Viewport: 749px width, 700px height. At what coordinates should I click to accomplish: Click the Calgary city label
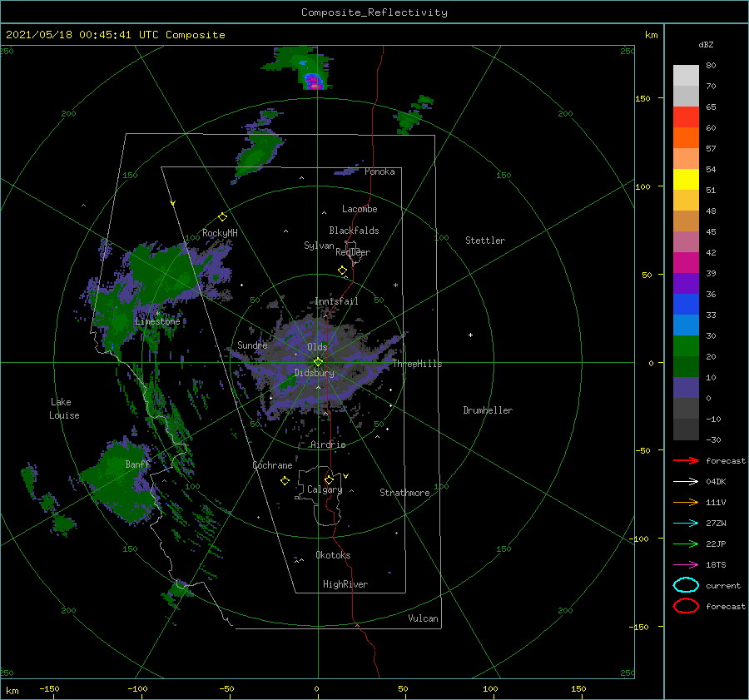(325, 489)
